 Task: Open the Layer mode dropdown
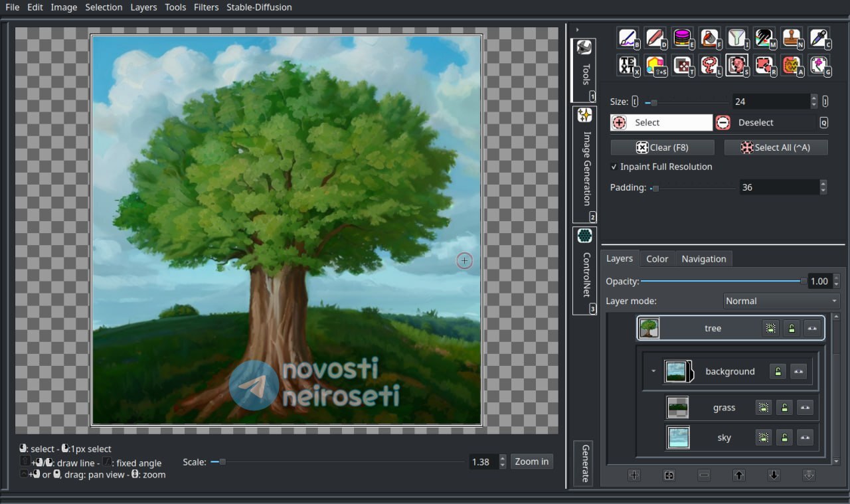[781, 301]
